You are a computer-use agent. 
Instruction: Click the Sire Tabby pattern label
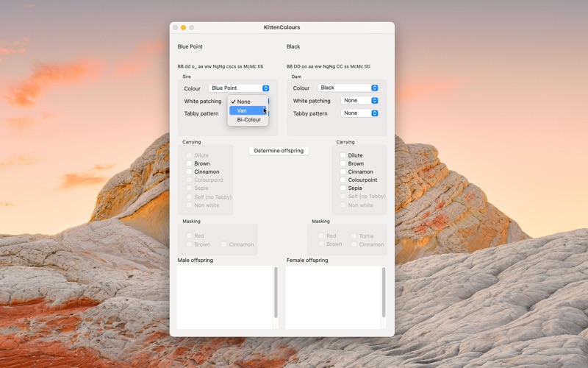[x=201, y=113]
